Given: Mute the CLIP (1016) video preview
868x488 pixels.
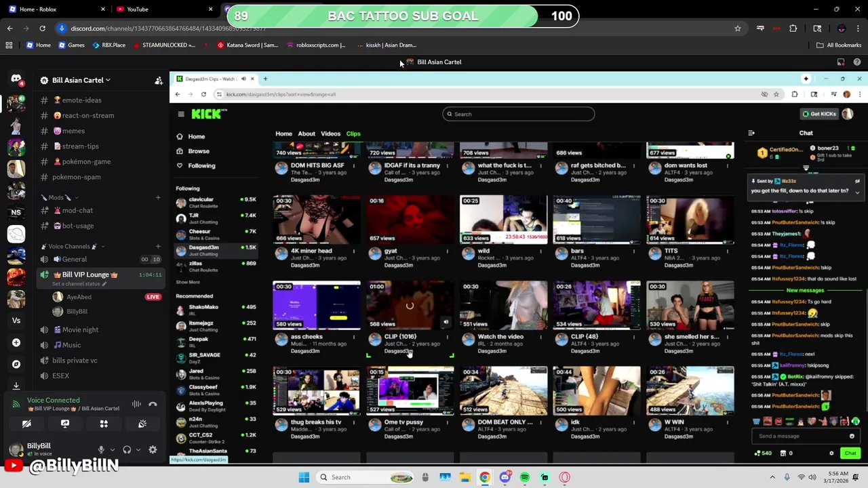Looking at the screenshot, I should coord(446,322).
